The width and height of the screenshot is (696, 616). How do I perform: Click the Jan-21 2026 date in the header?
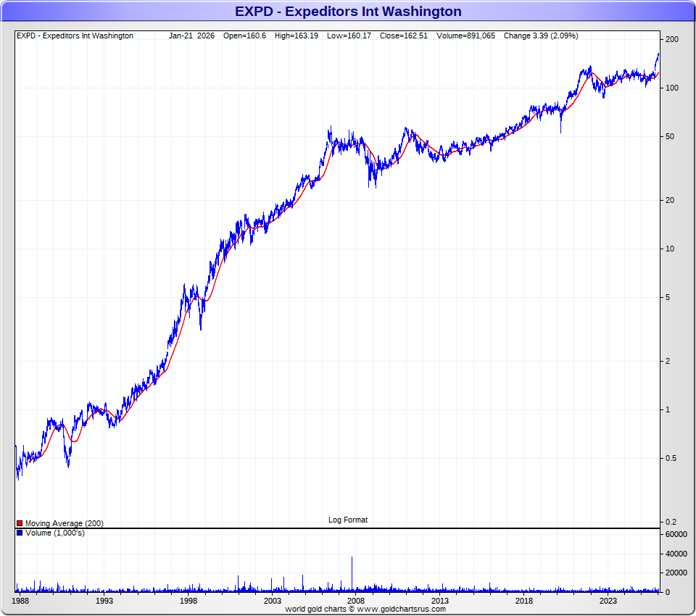click(192, 36)
